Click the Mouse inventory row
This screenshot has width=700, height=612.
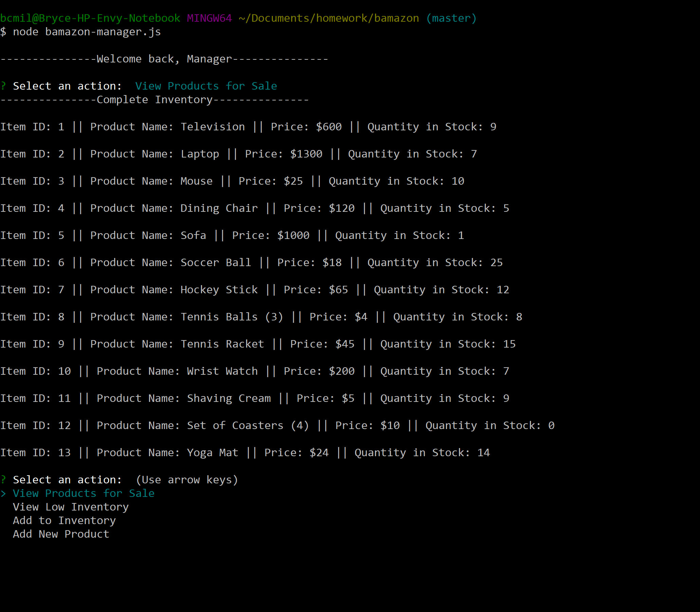(x=232, y=181)
